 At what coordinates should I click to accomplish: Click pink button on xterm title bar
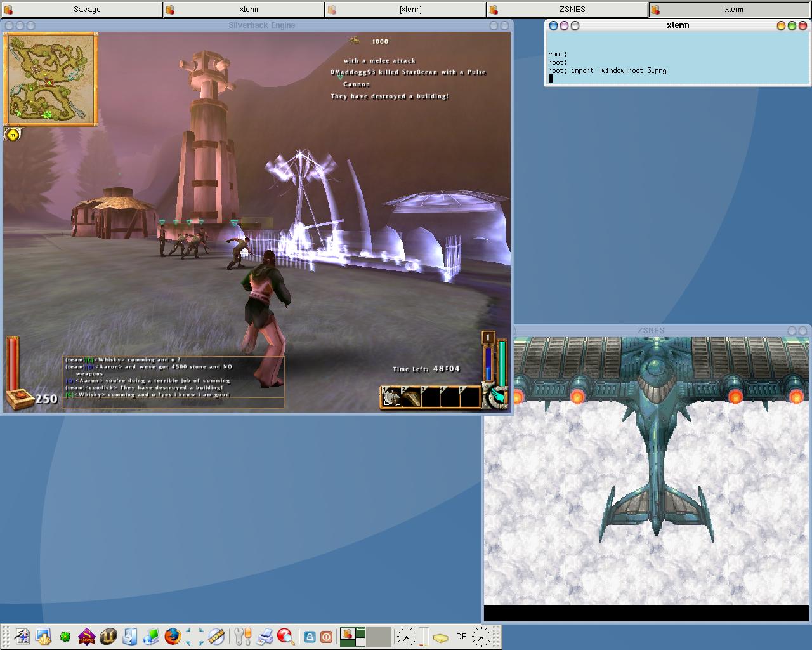click(564, 25)
